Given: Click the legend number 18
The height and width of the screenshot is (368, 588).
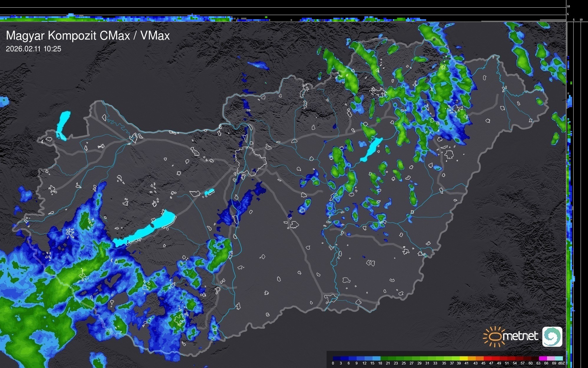Looking at the screenshot, I should coord(380,363).
